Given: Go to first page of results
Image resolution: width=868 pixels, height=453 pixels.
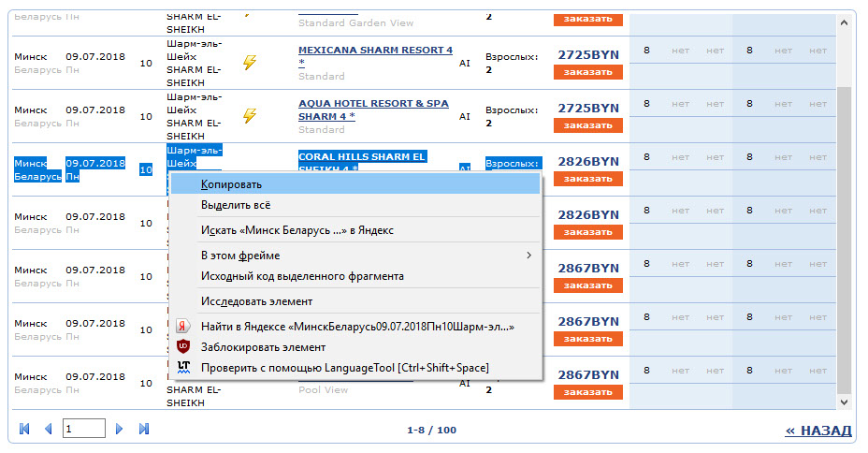Looking at the screenshot, I should 24,429.
